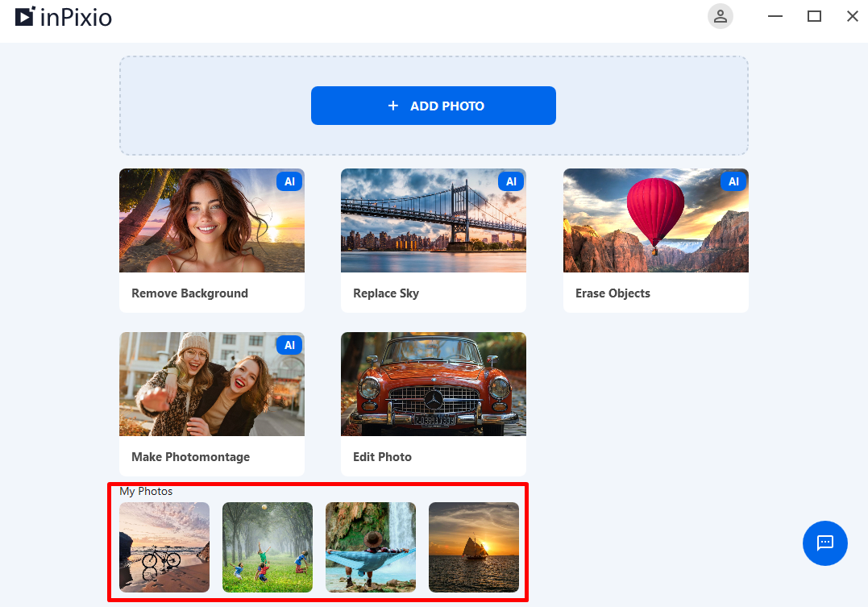Viewport: 868px width, 607px height.
Task: Click the ADD PHOTO button
Action: point(433,106)
